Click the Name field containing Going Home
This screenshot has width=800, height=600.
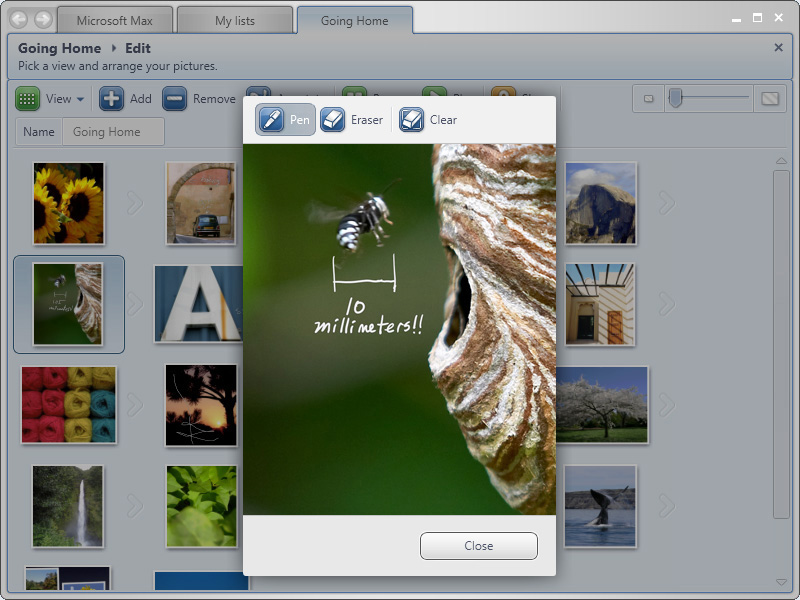[112, 132]
